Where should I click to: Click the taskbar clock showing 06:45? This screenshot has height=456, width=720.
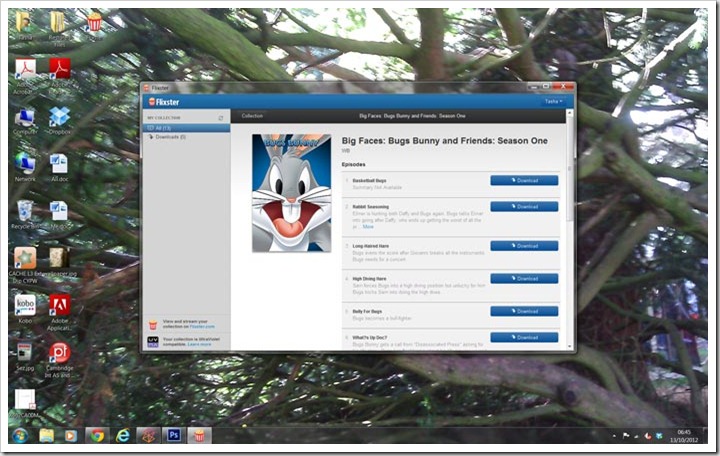tap(684, 436)
